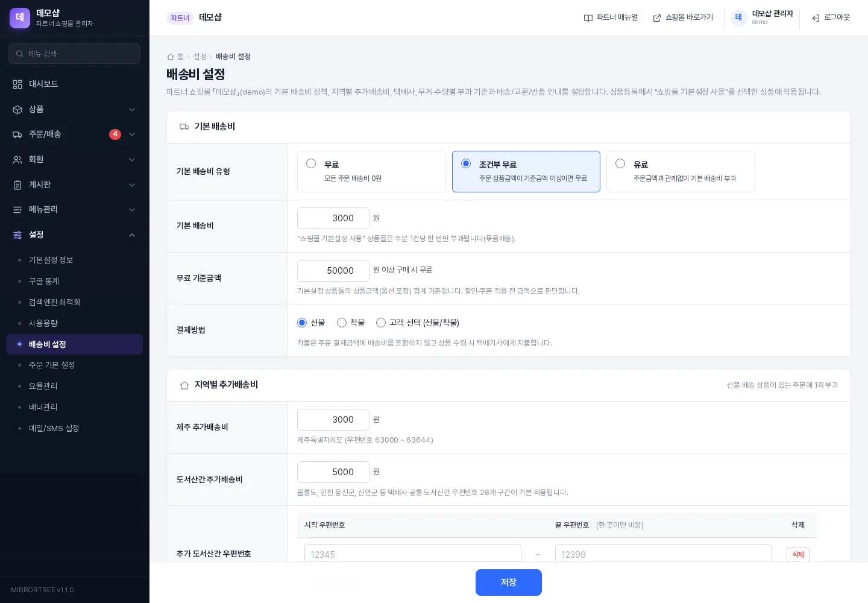The image size is (868, 603).
Task: Click the home icon in breadcrumb
Action: [x=171, y=57]
